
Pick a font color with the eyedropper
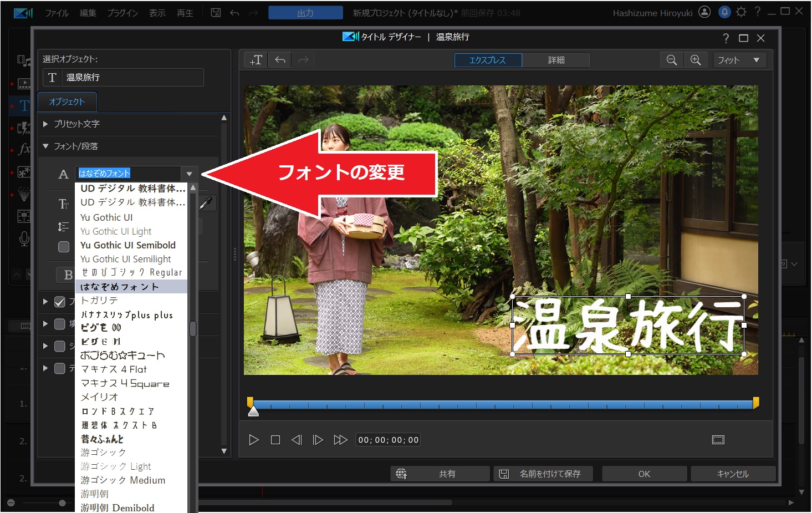click(206, 203)
